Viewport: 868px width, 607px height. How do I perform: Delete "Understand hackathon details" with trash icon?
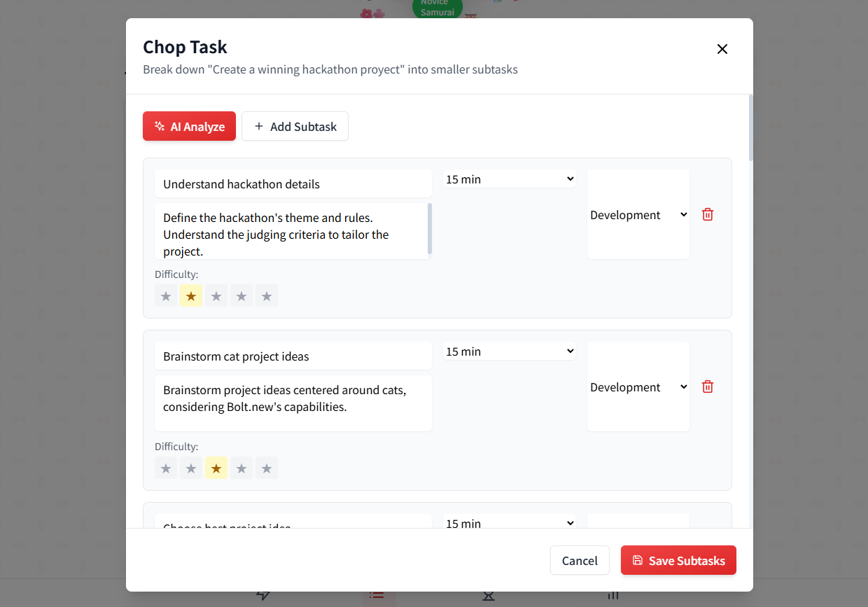tap(707, 214)
